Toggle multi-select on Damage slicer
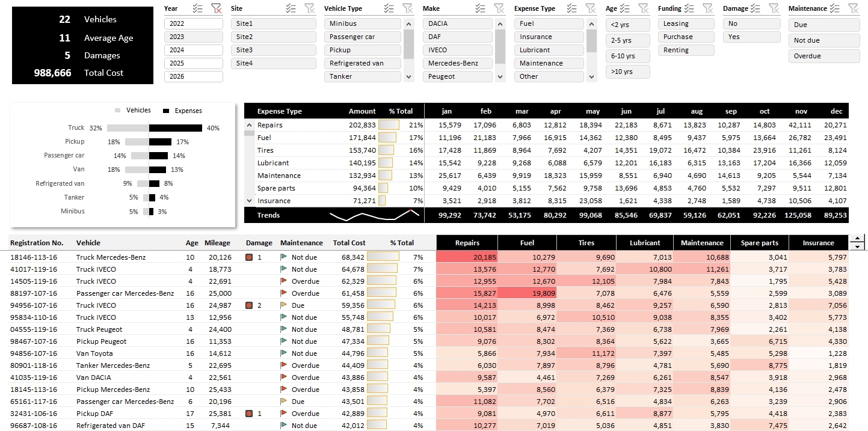The width and height of the screenshot is (868, 431). [x=756, y=8]
